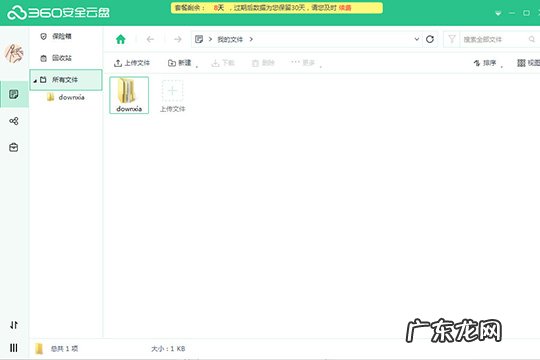Click the 下载 download button

(x=223, y=63)
